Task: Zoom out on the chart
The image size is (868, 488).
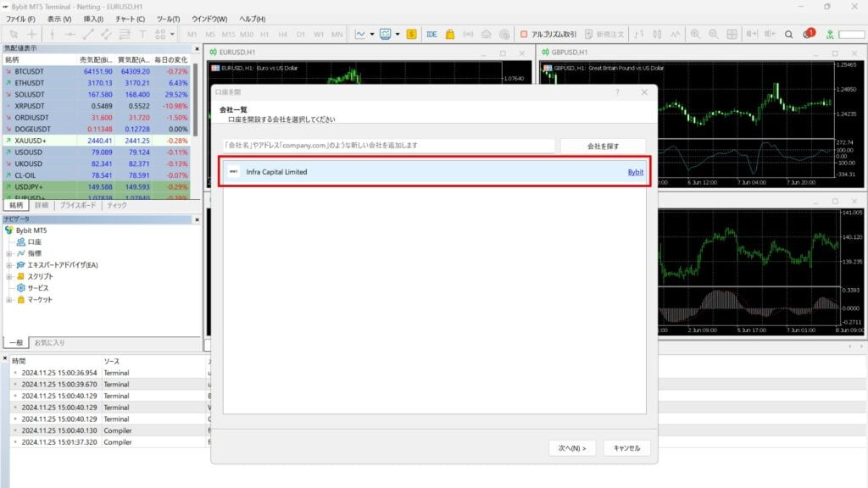Action: coord(714,34)
